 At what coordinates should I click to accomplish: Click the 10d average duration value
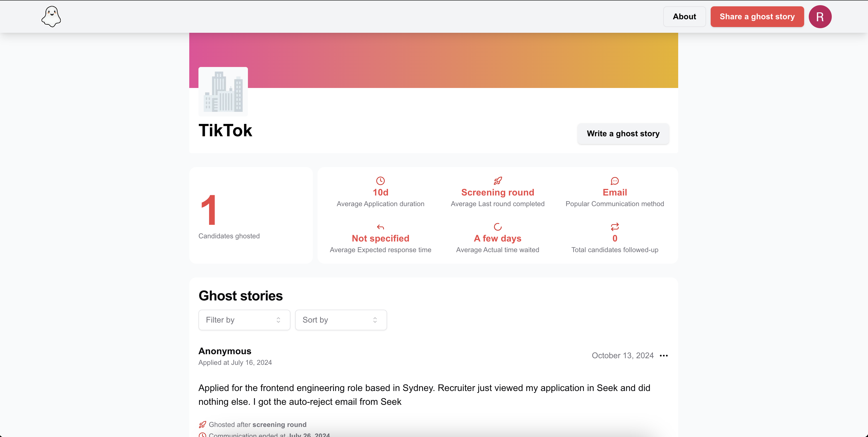tap(381, 192)
